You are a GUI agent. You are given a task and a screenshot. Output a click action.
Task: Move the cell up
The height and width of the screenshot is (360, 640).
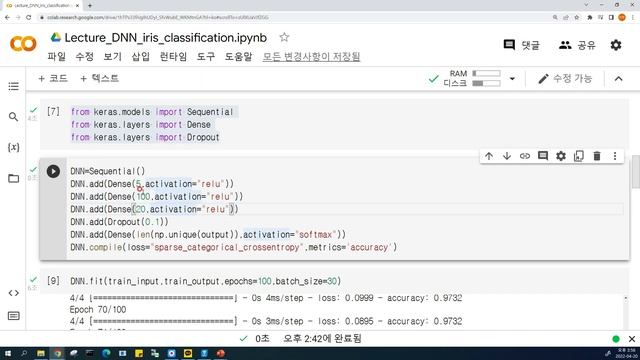(x=489, y=156)
